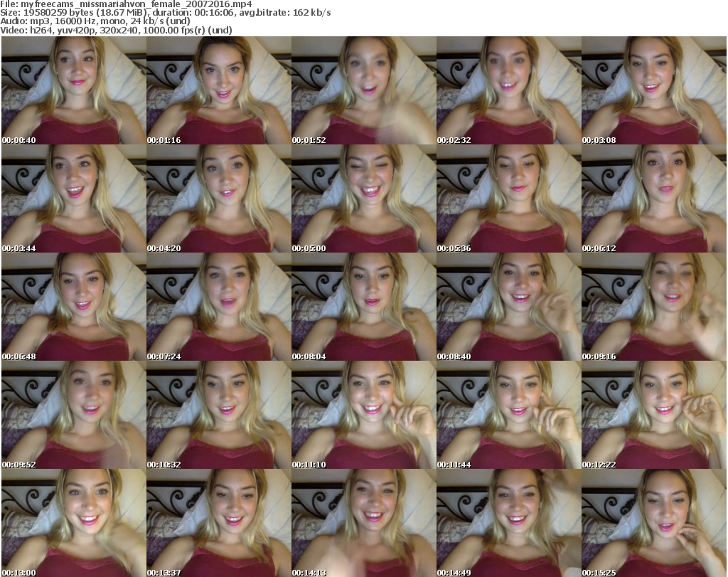The image size is (728, 577).
Task: Click the 00:08:04 thumbnail
Action: pyautogui.click(x=364, y=307)
